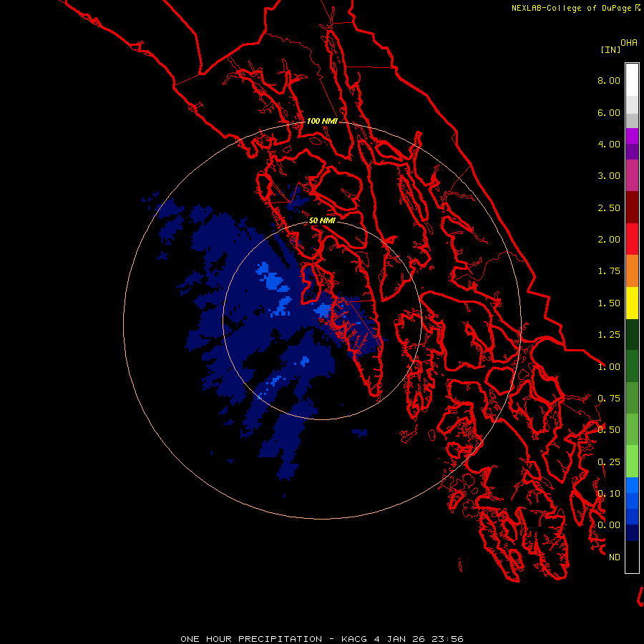This screenshot has width=644, height=644.
Task: Select the 0.25 legend value
Action: pyautogui.click(x=609, y=462)
